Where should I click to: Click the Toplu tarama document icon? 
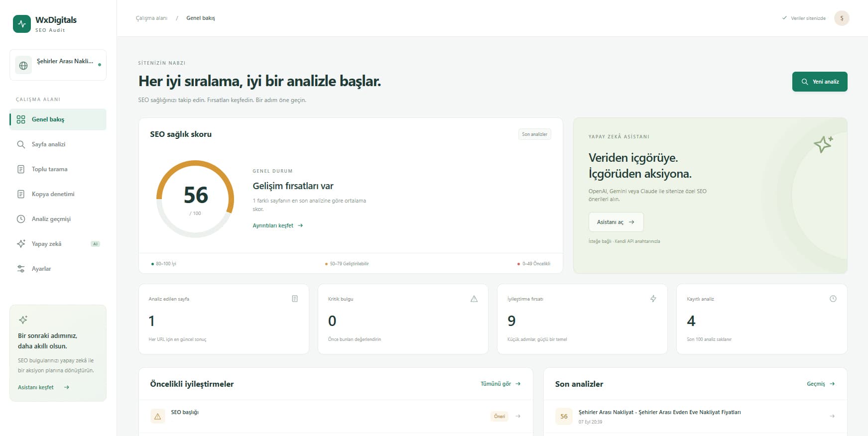coord(21,169)
